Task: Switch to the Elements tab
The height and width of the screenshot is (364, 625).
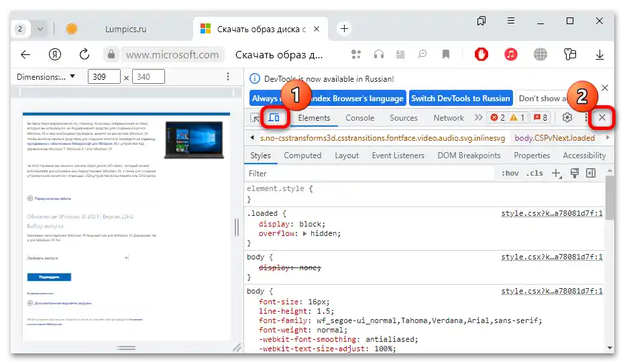Action: 314,118
